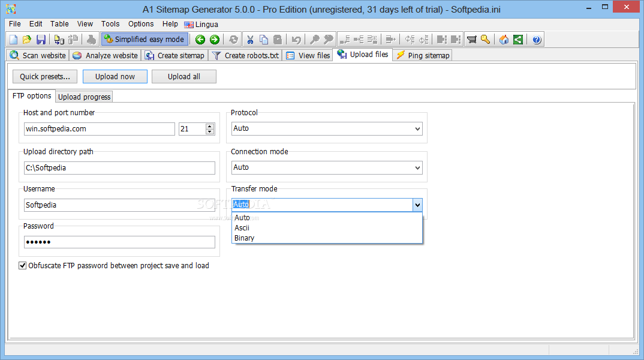
Task: Click the grey film-strip toolbar icon left of the cart
Action: click(456, 40)
